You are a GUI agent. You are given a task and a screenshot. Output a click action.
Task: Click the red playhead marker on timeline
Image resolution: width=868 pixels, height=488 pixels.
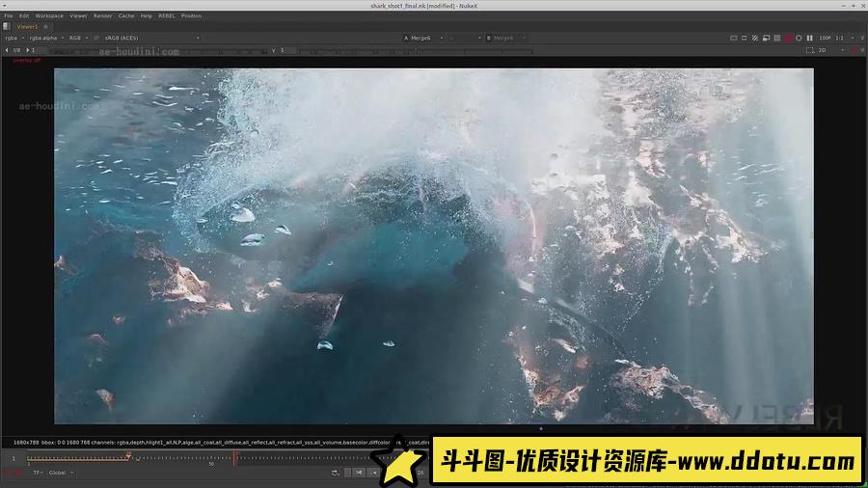click(x=236, y=457)
